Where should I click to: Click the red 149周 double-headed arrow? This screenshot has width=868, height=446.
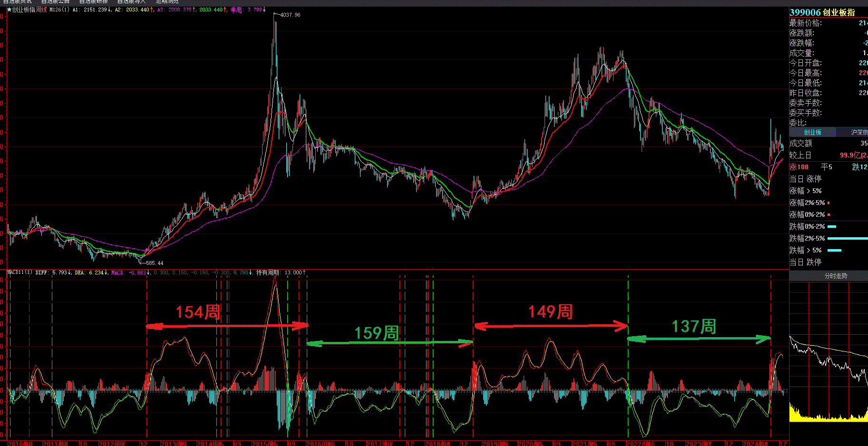(x=551, y=326)
